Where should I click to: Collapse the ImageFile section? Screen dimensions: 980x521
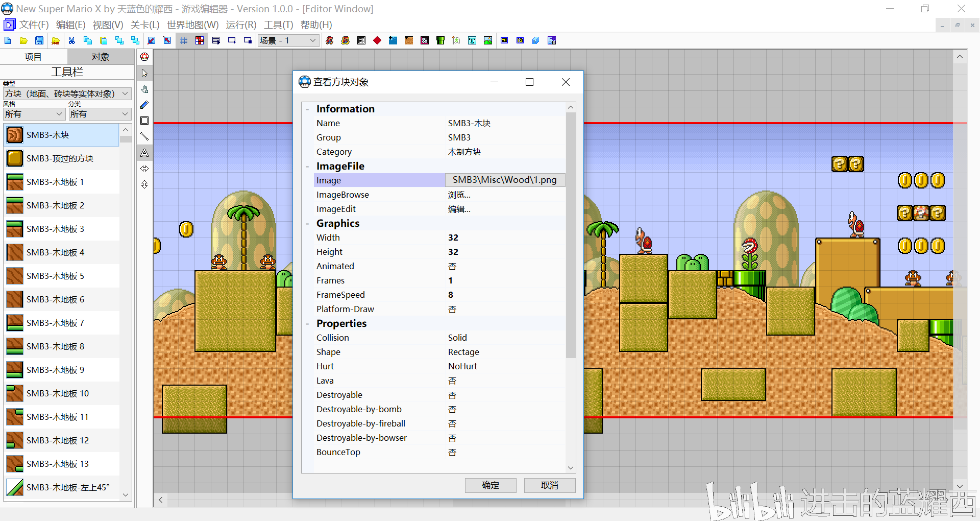pyautogui.click(x=308, y=167)
